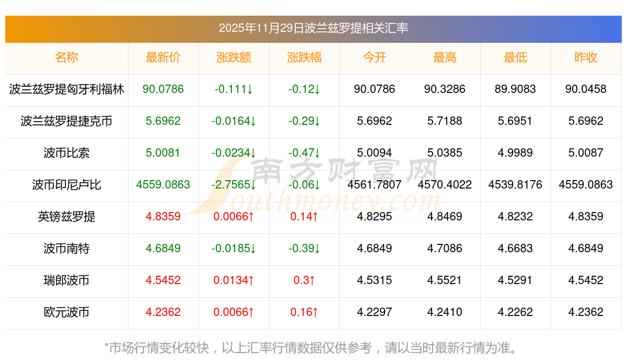Click the red change percent 0.14↑
627x364 pixels.
point(304,217)
